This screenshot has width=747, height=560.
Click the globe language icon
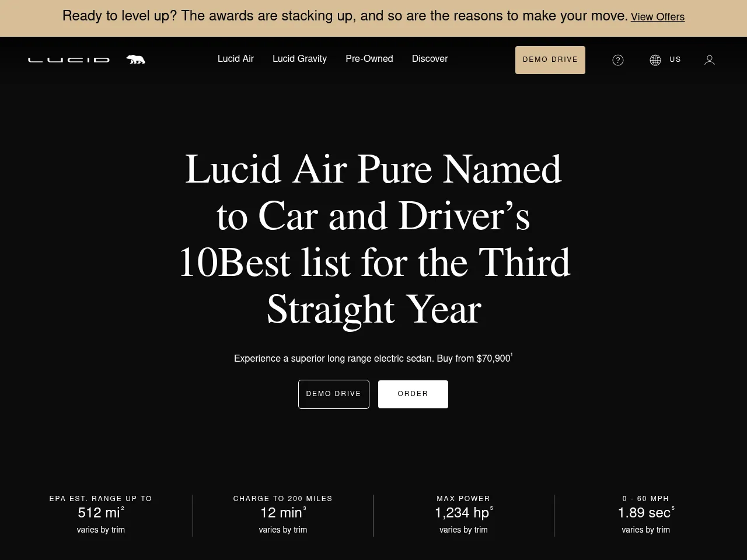click(654, 60)
